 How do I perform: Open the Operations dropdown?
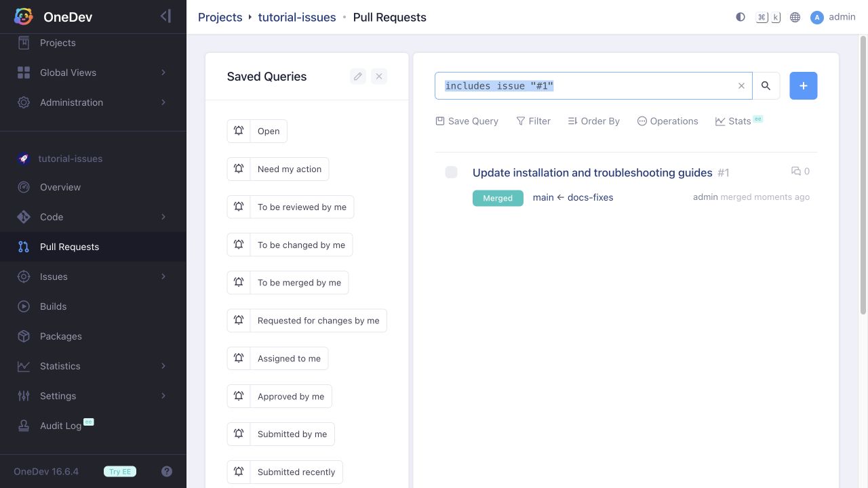[x=667, y=121]
